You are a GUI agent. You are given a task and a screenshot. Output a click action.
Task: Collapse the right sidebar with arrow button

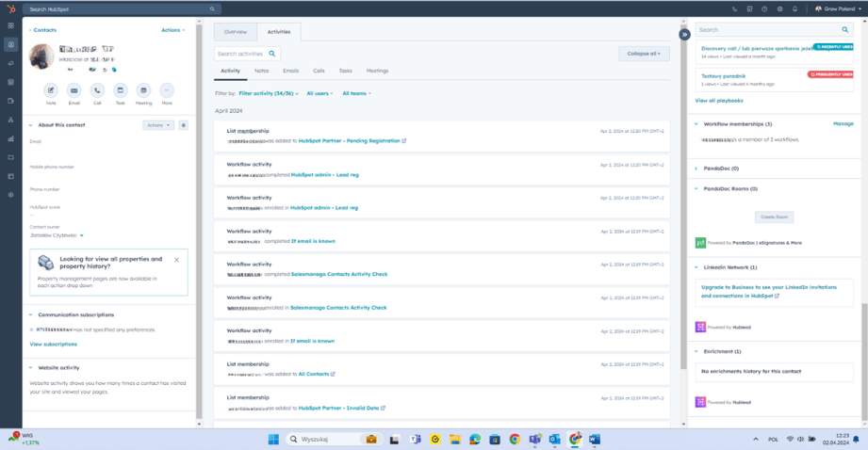click(685, 34)
